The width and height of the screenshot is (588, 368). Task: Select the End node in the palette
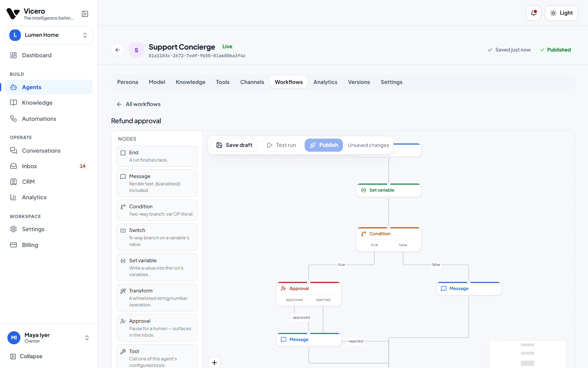coord(157,156)
